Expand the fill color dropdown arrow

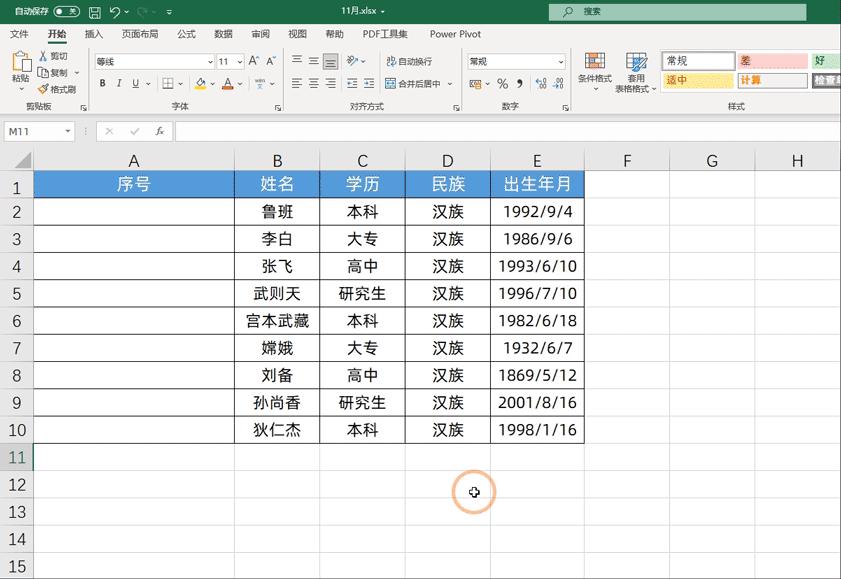[x=212, y=84]
